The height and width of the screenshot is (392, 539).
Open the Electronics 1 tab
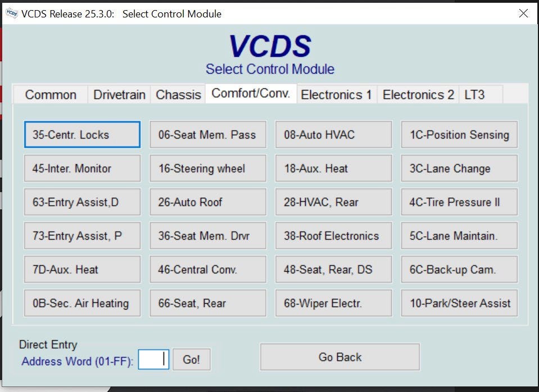336,94
